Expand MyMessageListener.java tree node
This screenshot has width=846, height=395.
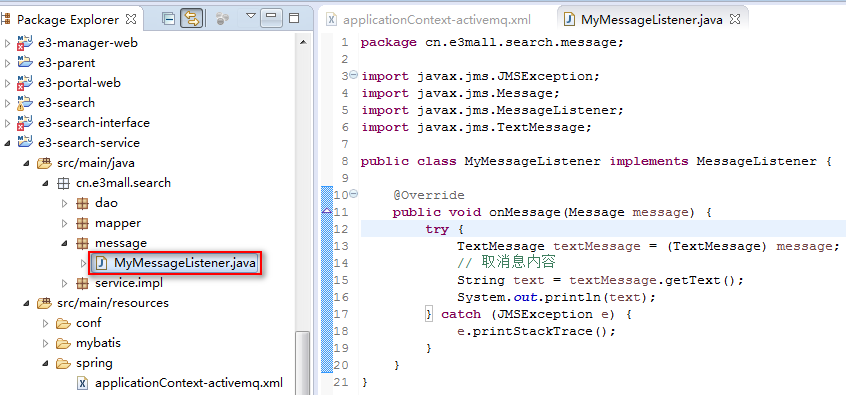tap(84, 263)
